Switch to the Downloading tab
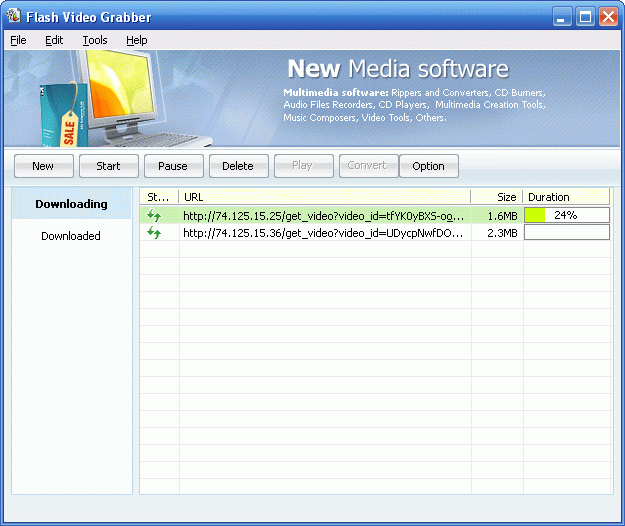The width and height of the screenshot is (625, 526). click(x=71, y=204)
